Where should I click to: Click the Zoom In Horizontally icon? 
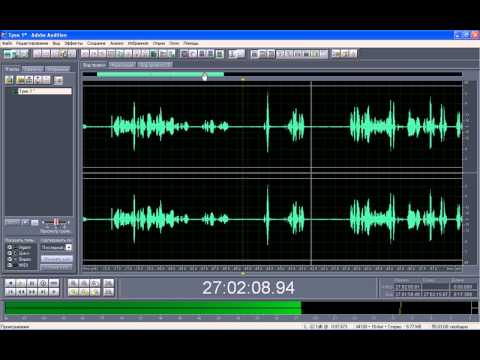coord(73,283)
